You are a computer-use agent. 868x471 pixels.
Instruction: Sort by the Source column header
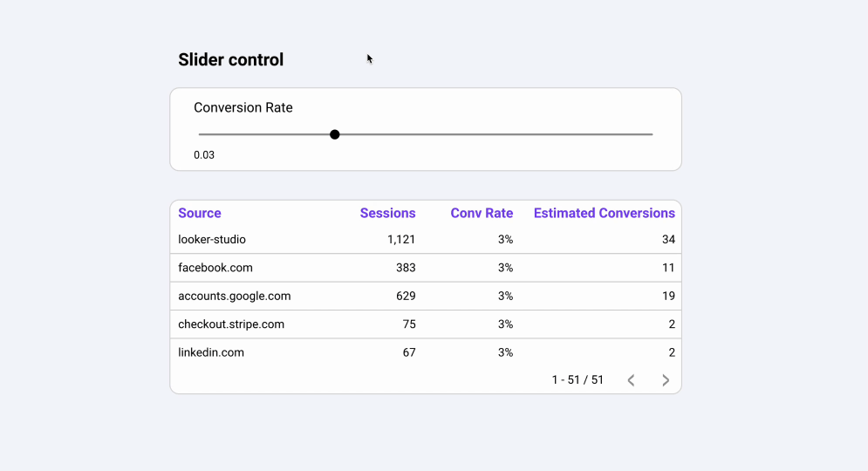199,213
